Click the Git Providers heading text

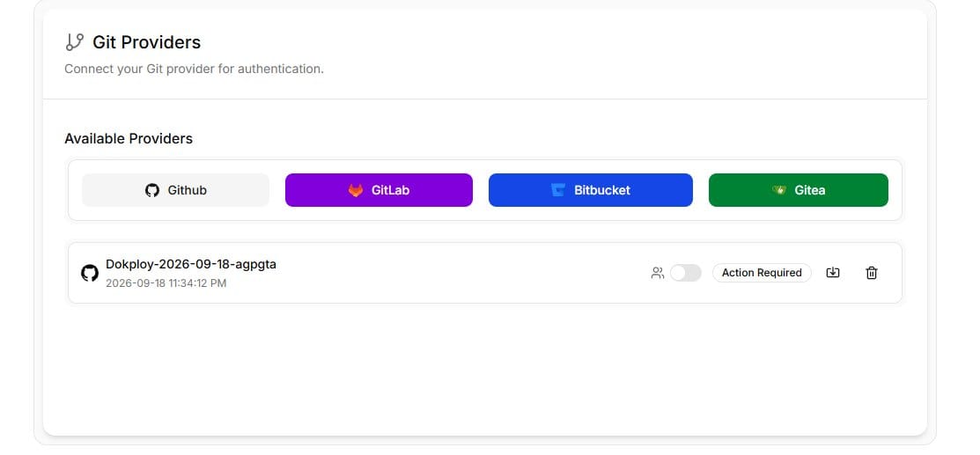[x=147, y=42]
